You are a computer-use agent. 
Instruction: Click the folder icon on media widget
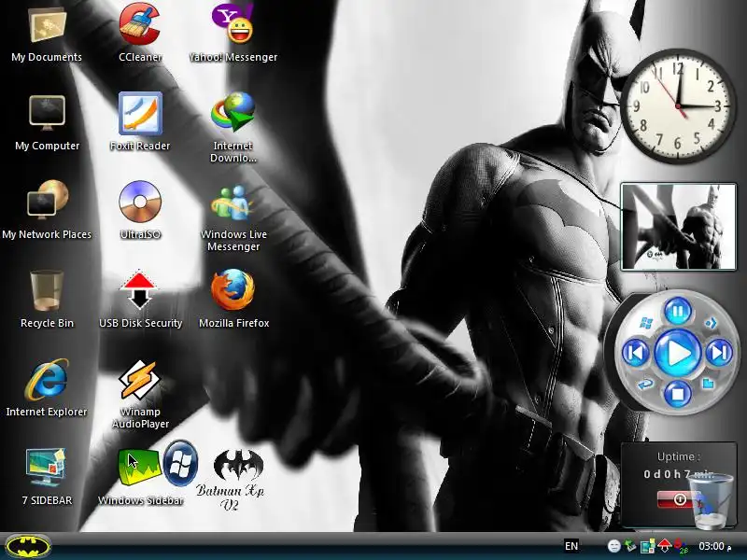tap(708, 383)
